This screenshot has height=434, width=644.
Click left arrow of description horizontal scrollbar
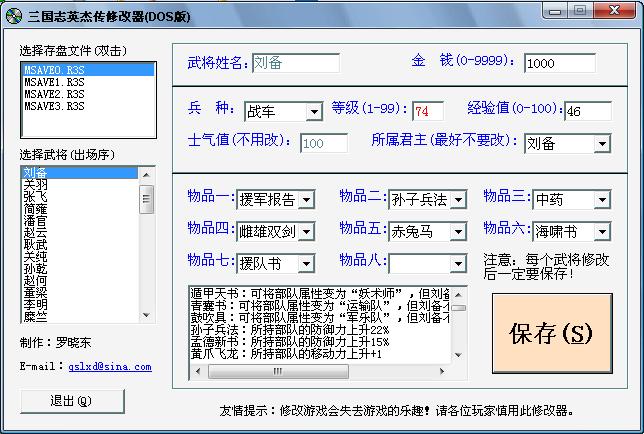click(x=198, y=372)
